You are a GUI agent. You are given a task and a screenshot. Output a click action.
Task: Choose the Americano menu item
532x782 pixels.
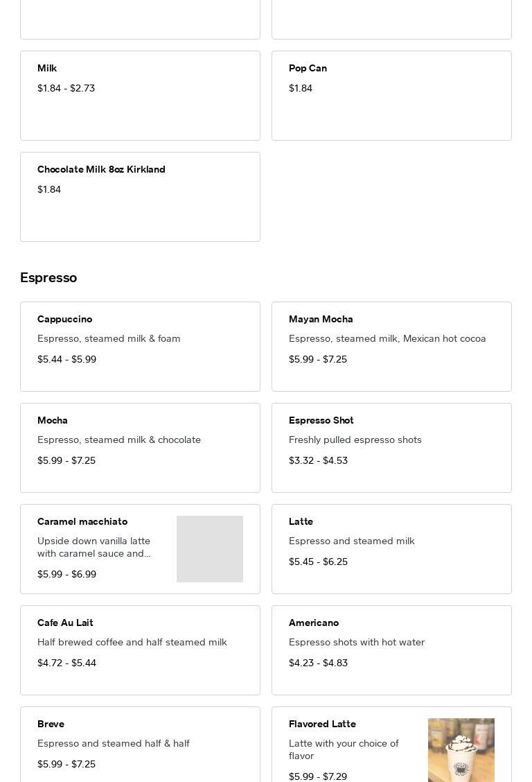pyautogui.click(x=391, y=650)
